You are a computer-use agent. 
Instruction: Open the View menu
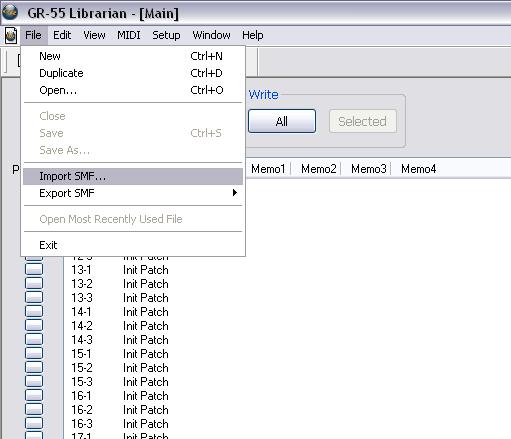click(x=94, y=35)
